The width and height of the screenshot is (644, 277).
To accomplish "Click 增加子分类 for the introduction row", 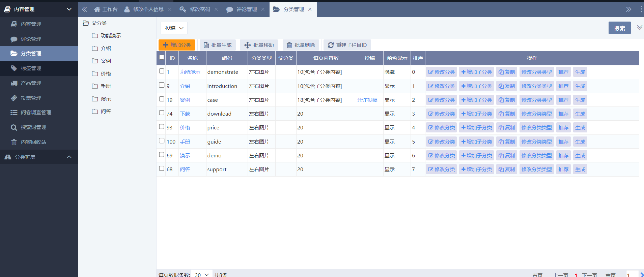I will pyautogui.click(x=476, y=86).
